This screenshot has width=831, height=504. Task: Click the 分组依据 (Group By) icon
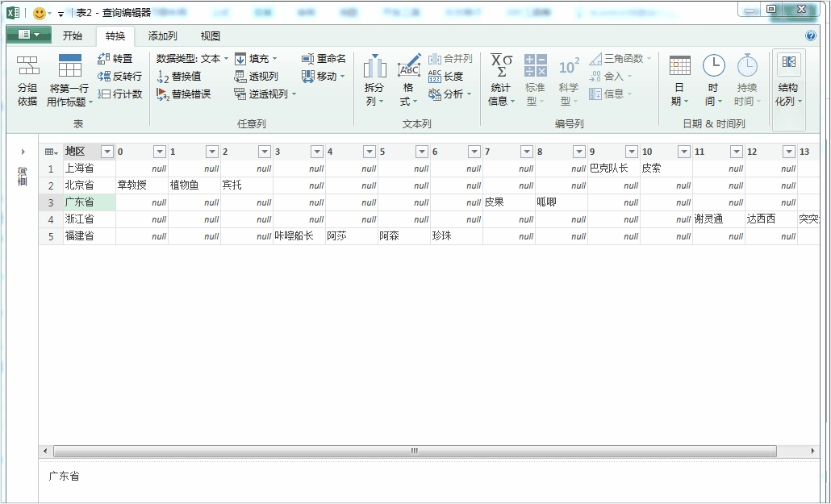27,65
